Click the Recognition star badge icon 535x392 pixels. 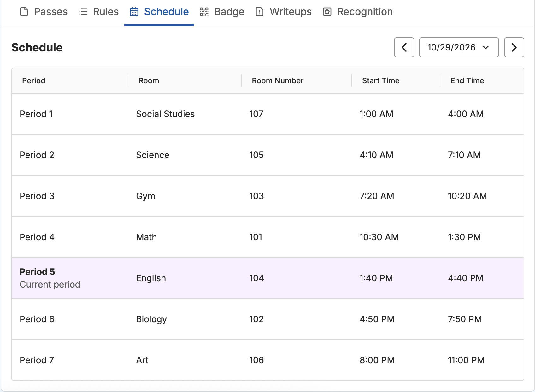[x=327, y=12]
